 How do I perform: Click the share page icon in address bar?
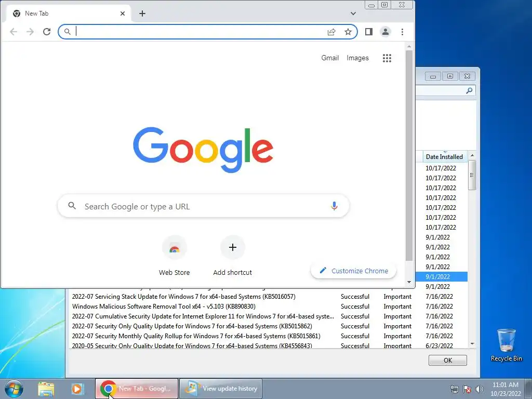tap(331, 32)
